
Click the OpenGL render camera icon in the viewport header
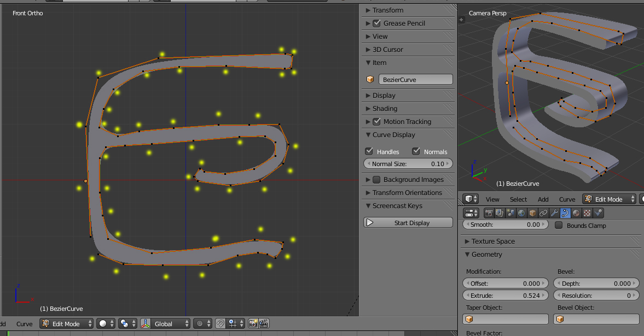tap(253, 323)
